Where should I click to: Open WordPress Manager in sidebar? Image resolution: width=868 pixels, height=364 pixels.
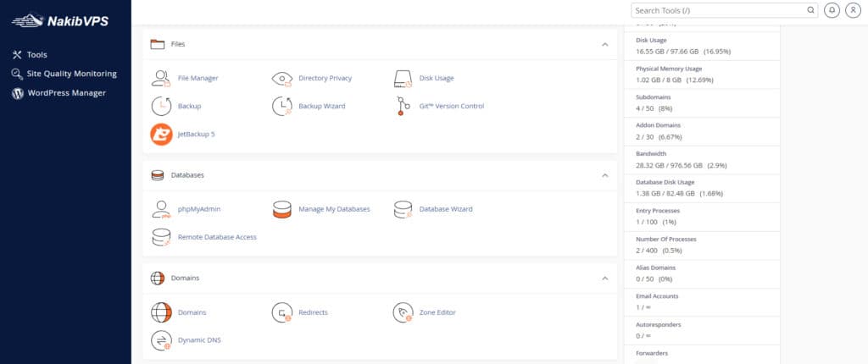58,93
